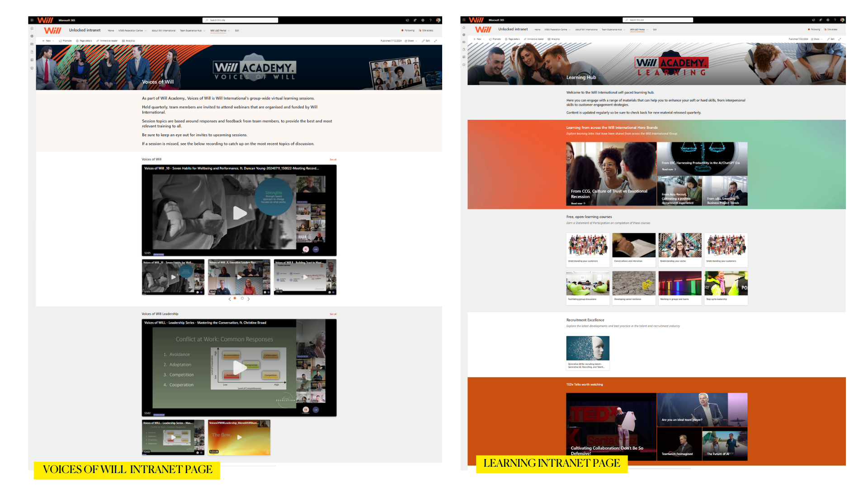
Task: Click the Will logo next to Unlocked intranet on the Learning page
Action: coord(483,29)
